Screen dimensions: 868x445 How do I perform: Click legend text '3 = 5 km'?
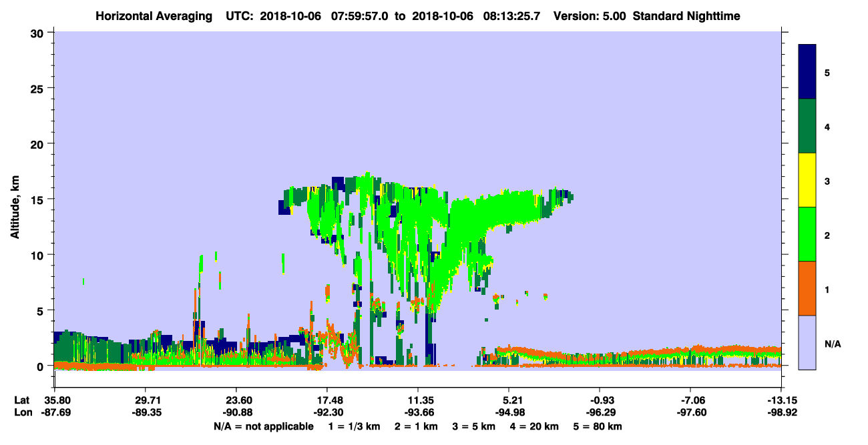coord(474,426)
